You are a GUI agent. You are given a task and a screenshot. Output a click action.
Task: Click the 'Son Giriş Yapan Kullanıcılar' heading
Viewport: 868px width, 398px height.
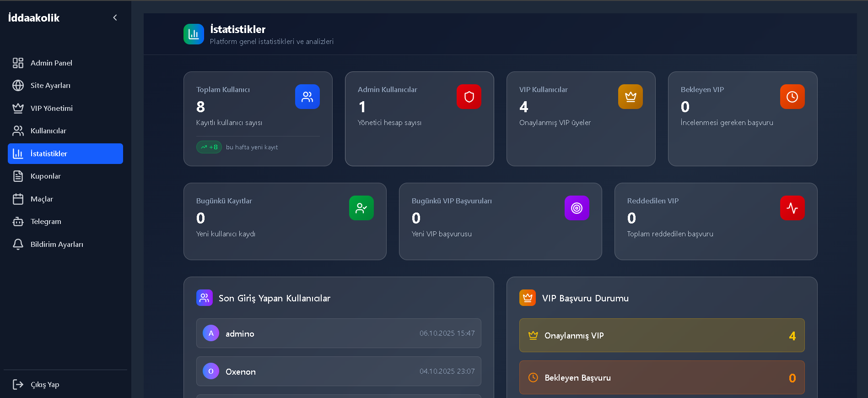pyautogui.click(x=275, y=298)
